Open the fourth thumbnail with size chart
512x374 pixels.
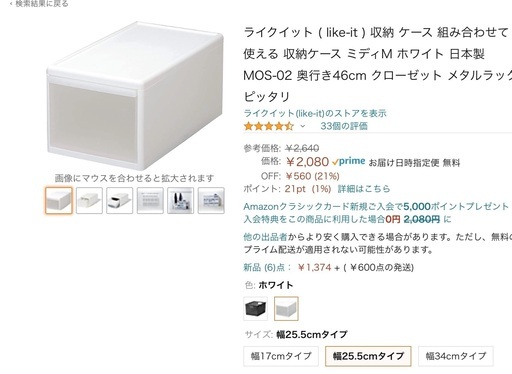(150, 200)
